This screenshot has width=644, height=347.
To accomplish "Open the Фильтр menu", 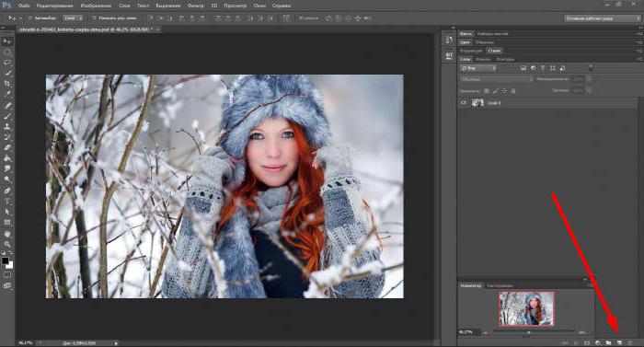I will point(195,6).
